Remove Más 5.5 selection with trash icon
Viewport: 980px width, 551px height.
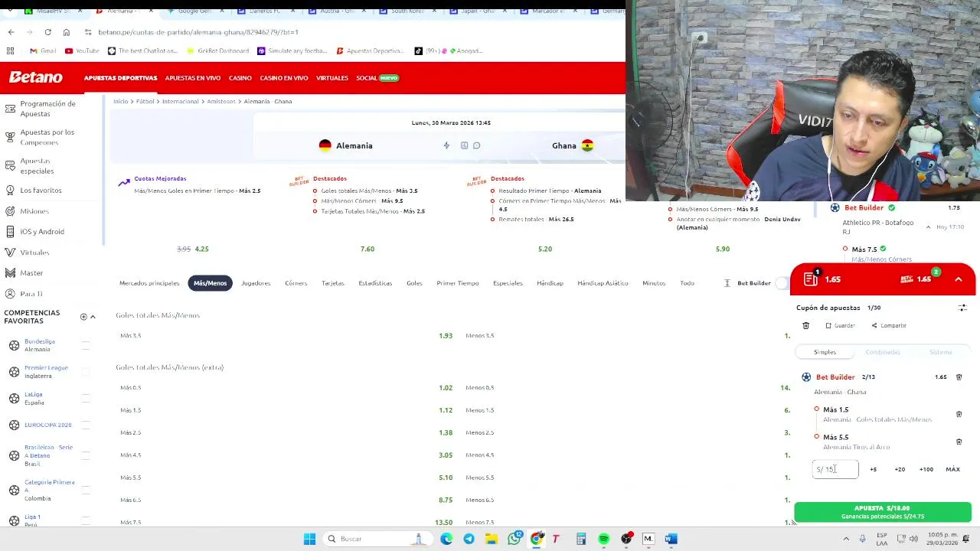point(959,442)
